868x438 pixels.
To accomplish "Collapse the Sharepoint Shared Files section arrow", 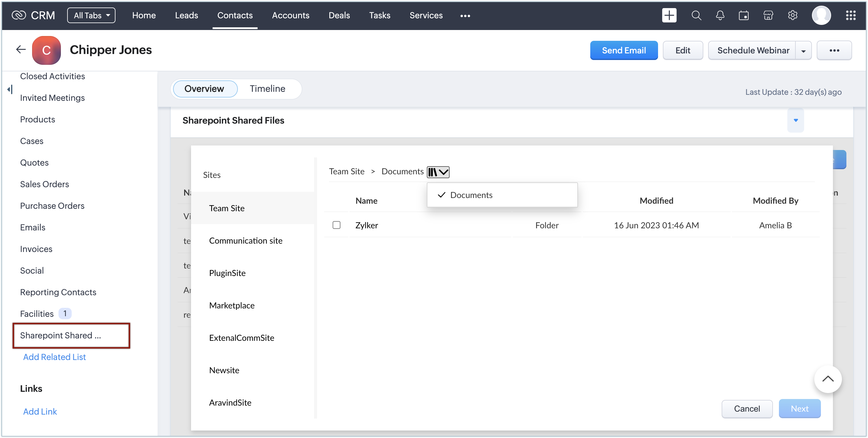I will (795, 120).
